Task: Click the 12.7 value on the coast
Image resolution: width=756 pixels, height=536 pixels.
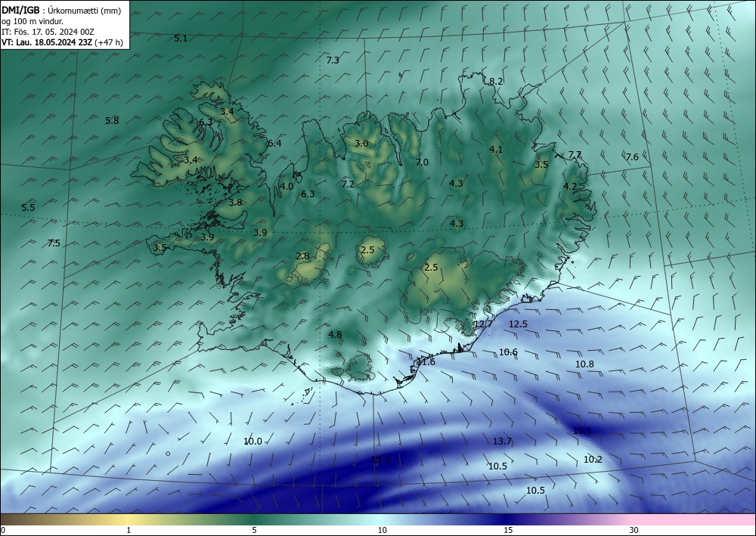Action: click(483, 324)
